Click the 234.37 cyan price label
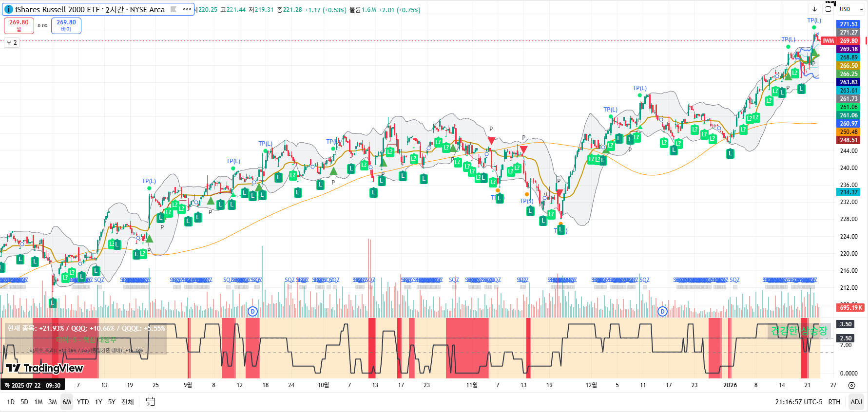This screenshot has width=868, height=412. click(849, 192)
